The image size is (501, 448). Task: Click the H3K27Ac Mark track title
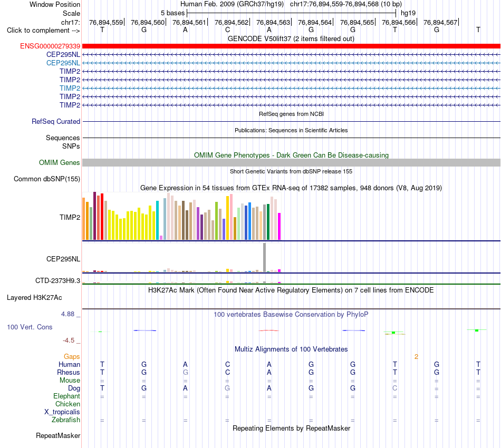click(x=291, y=290)
